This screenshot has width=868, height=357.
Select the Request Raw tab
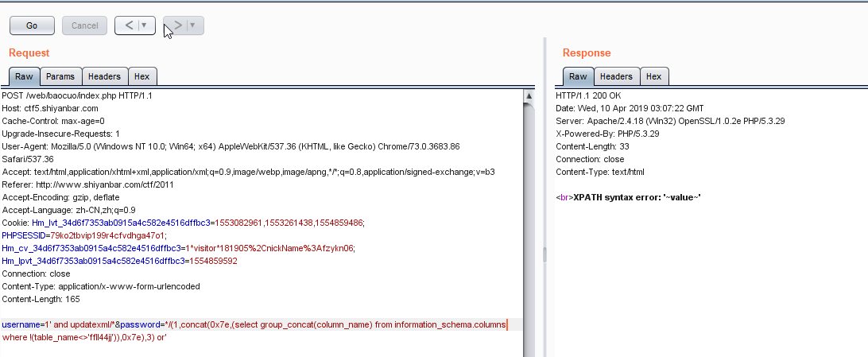pos(25,76)
